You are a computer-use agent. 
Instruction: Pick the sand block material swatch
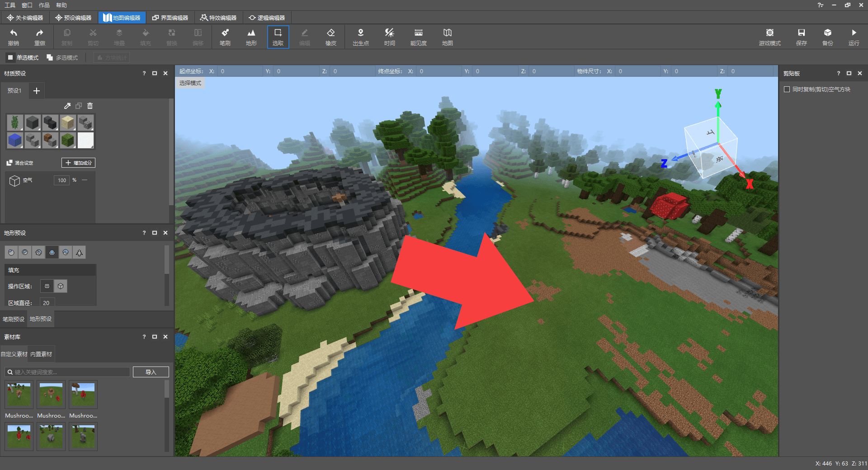tap(68, 122)
